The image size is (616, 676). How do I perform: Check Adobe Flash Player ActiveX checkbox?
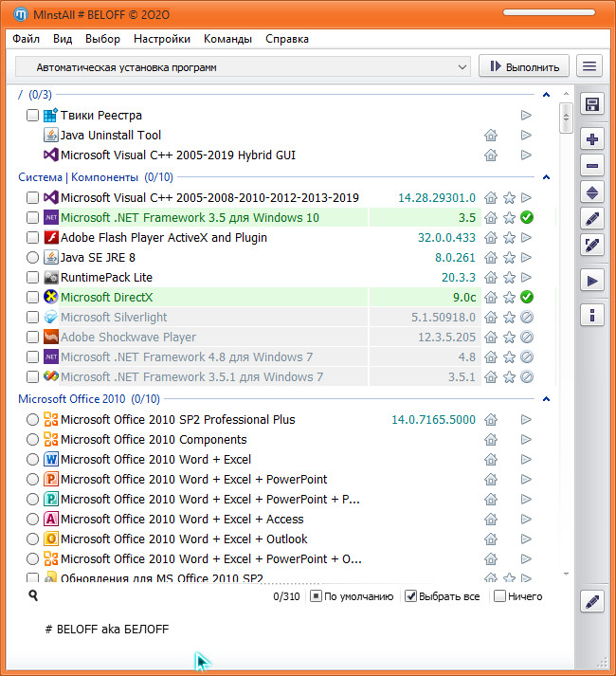32,238
